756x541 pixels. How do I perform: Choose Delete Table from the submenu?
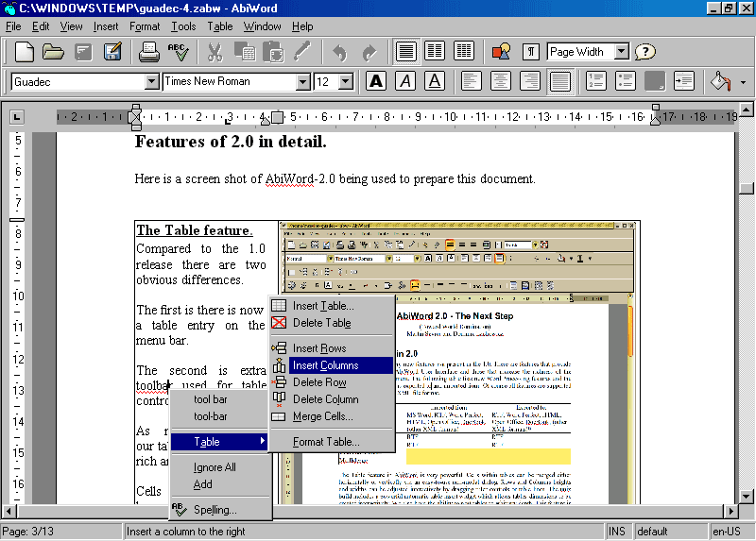[332, 323]
